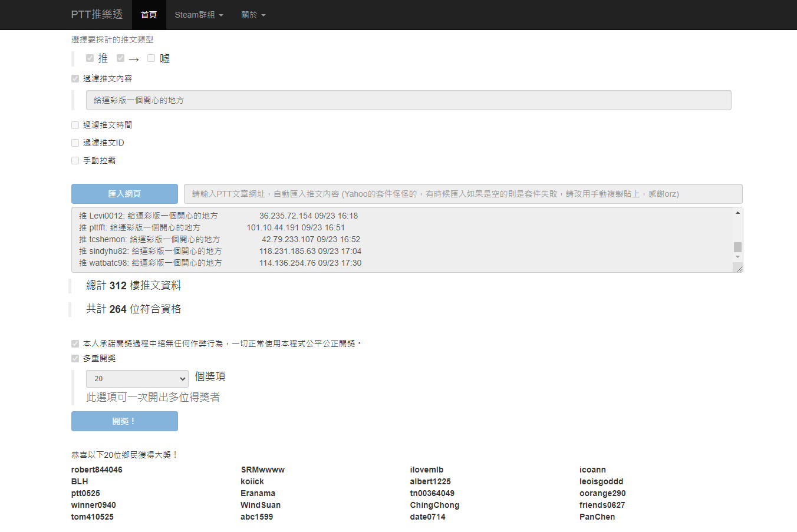
Task: Enable the 噓 checkbox
Action: [x=151, y=58]
